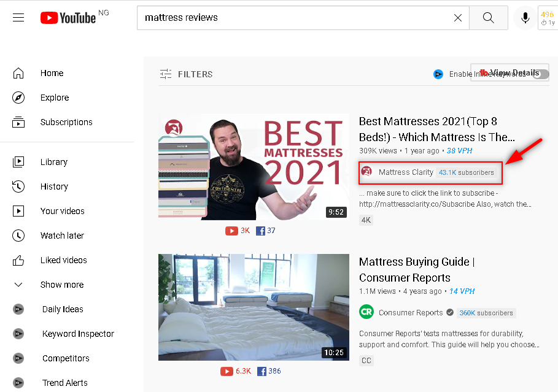The height and width of the screenshot is (392, 558).
Task: Click the Watch later clock icon
Action: point(18,236)
